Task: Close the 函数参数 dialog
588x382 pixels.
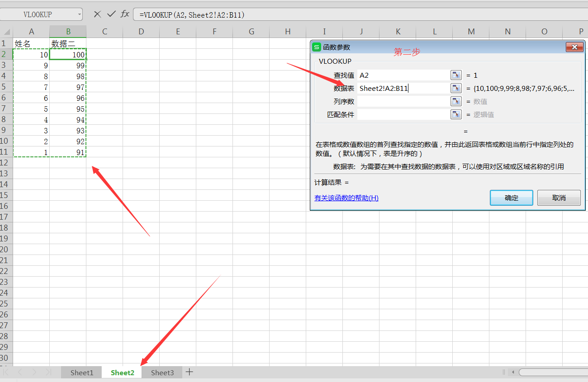Action: point(574,47)
